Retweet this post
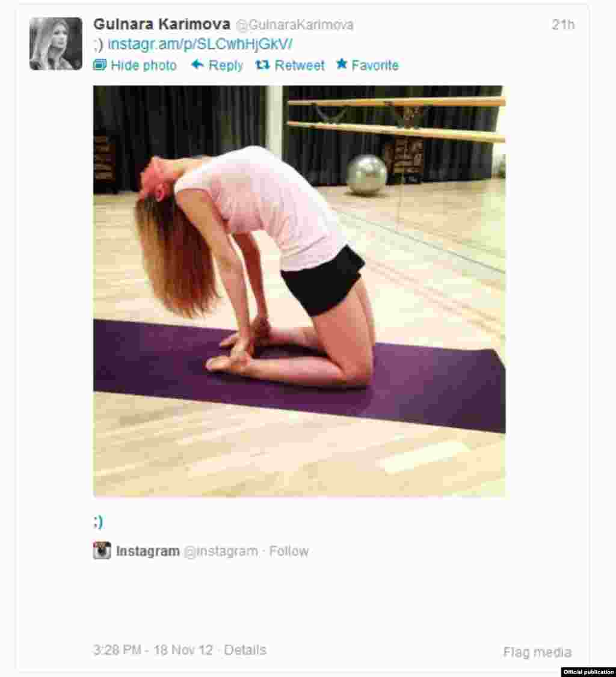The image size is (616, 677). click(290, 65)
